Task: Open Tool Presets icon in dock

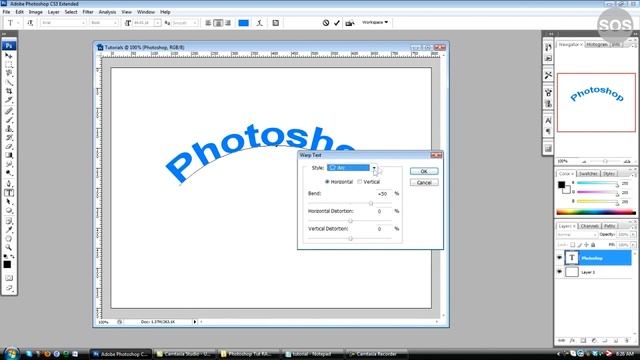Action: click(548, 75)
